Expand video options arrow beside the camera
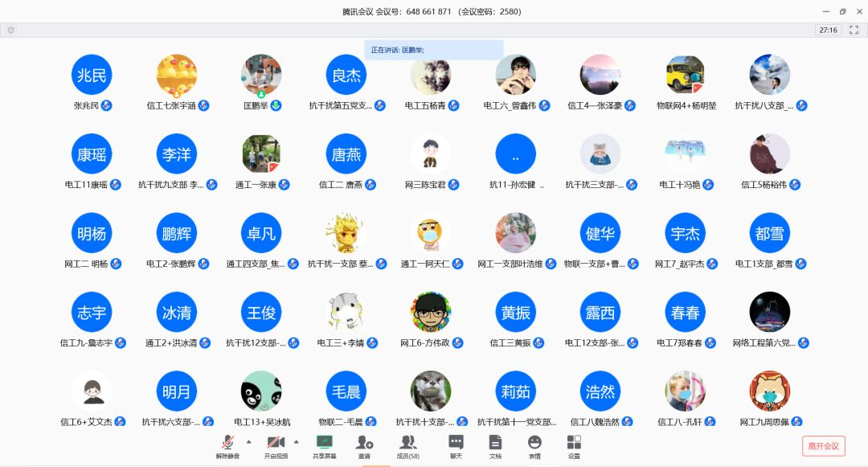The height and width of the screenshot is (467, 868). (297, 441)
